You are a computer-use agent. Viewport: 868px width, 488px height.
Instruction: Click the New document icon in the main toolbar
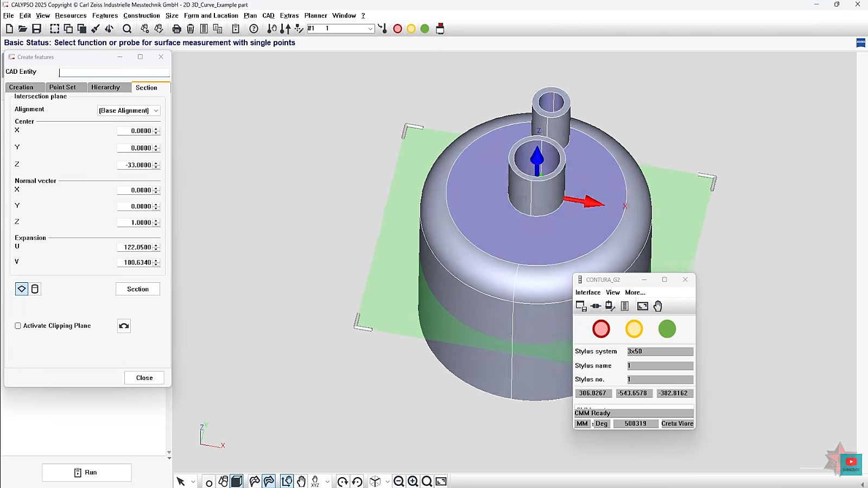coord(9,29)
